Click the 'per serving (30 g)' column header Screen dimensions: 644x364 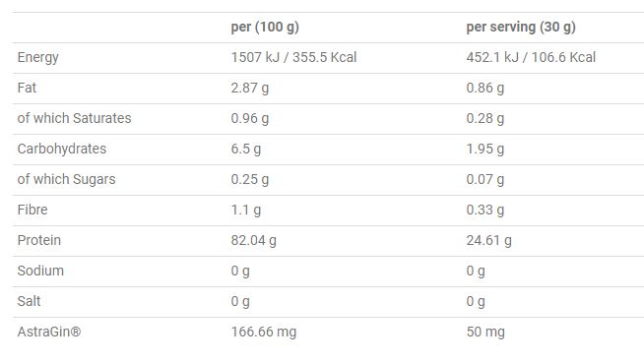click(x=521, y=28)
